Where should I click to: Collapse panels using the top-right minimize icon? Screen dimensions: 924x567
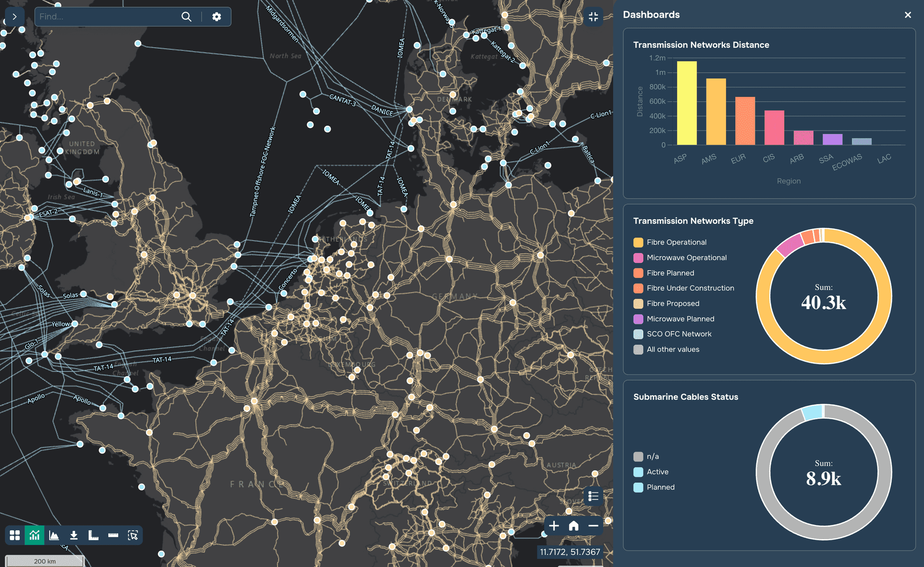click(x=593, y=17)
